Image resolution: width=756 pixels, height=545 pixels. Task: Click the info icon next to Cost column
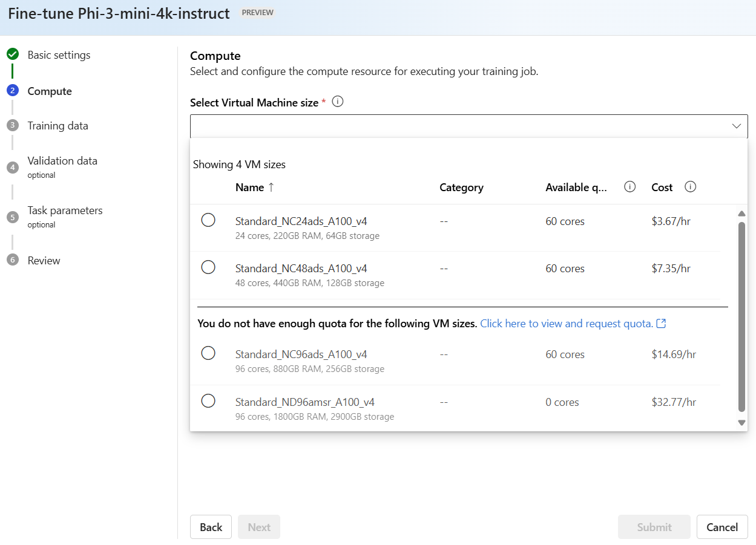click(x=690, y=187)
